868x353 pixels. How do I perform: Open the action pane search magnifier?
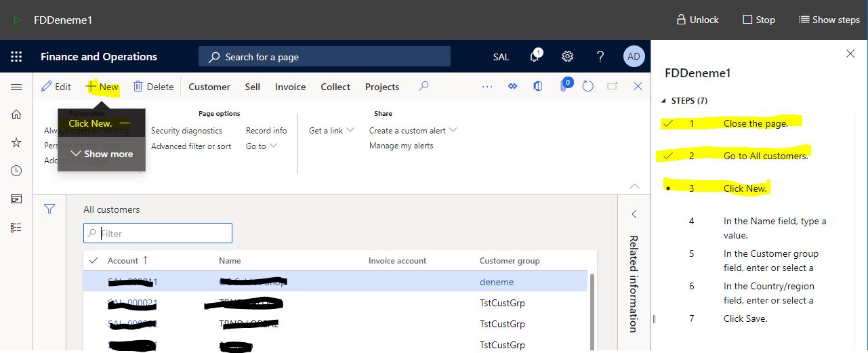tap(423, 86)
